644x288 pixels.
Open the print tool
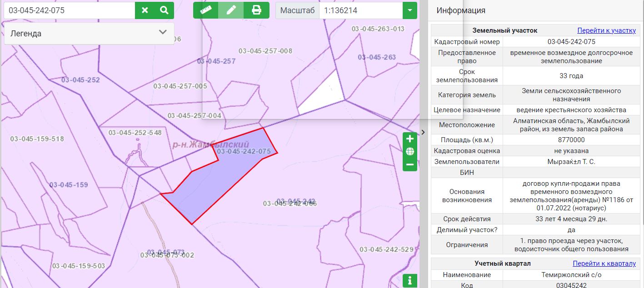[x=257, y=9]
